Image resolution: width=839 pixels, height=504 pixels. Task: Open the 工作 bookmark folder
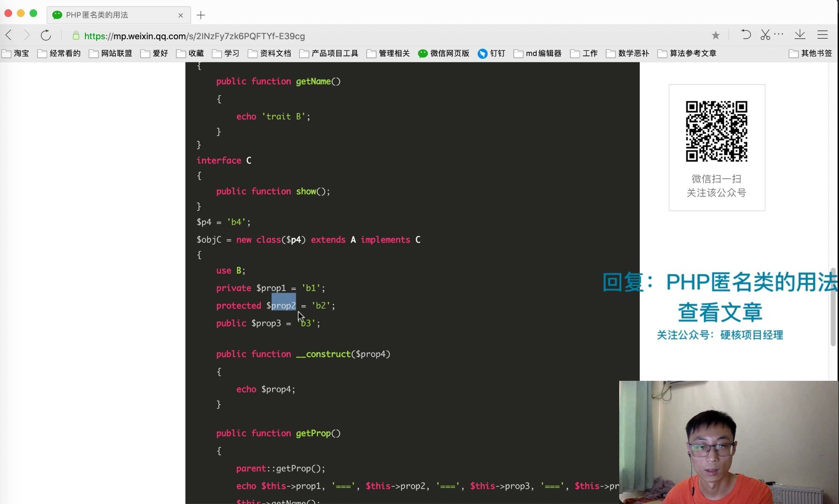click(584, 54)
